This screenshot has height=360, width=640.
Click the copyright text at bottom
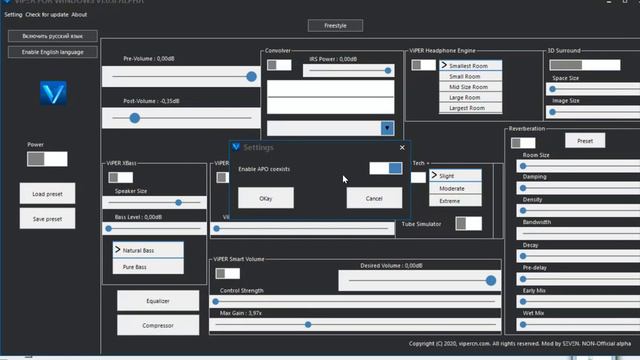pos(520,344)
